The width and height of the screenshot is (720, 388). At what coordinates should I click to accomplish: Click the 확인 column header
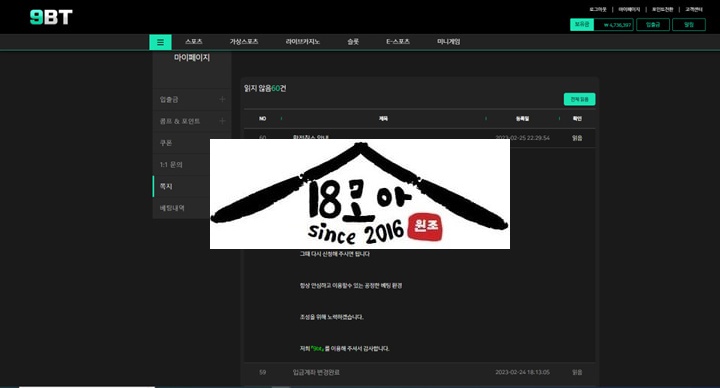(x=577, y=118)
